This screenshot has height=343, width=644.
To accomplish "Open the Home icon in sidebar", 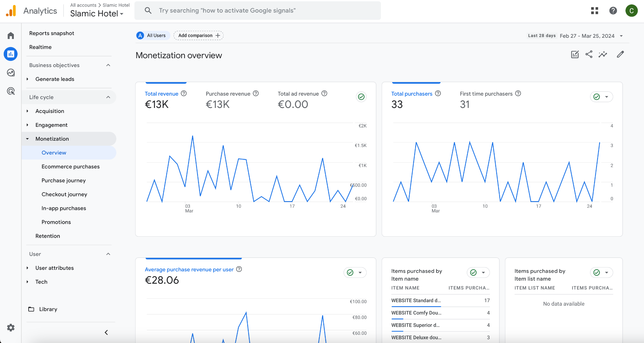I will pos(11,36).
